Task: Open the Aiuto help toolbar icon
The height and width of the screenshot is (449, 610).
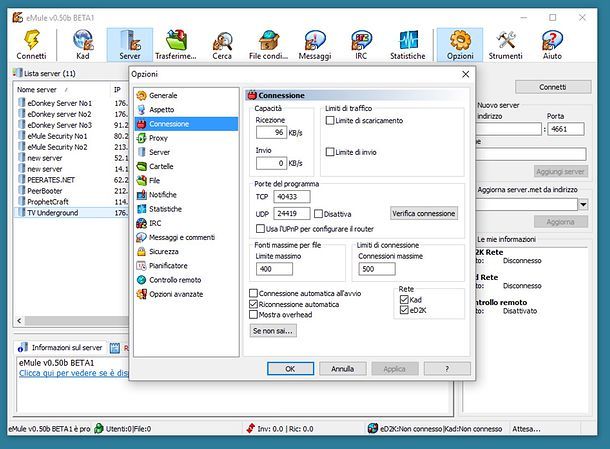Action: [x=552, y=45]
